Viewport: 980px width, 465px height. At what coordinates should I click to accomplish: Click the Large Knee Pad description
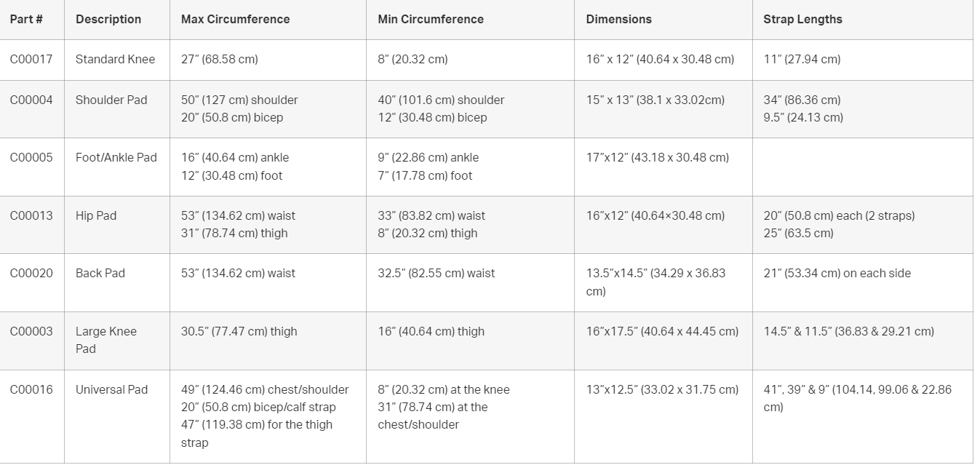(106, 340)
